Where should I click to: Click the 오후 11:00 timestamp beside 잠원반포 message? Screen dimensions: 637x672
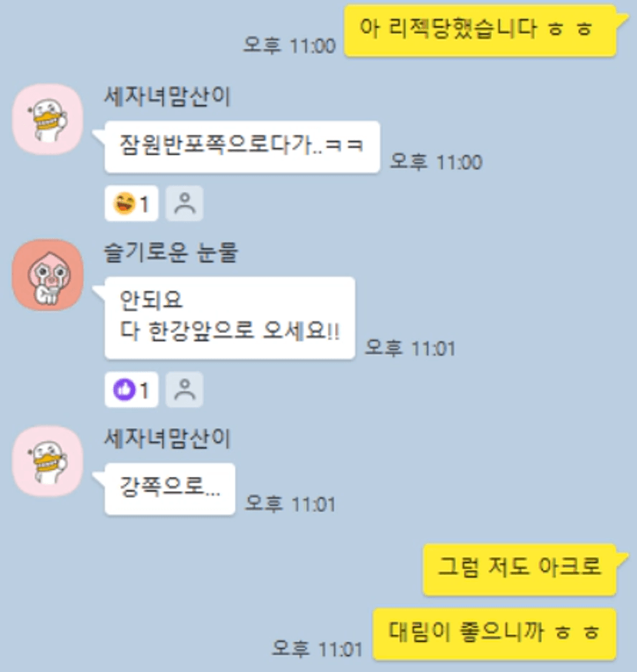(x=436, y=162)
